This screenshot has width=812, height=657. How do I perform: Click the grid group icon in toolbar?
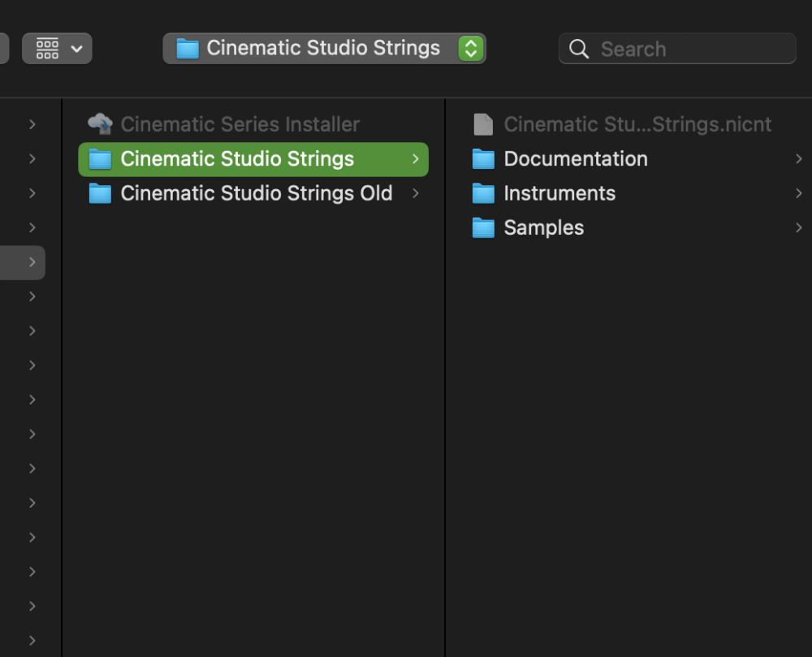point(47,49)
